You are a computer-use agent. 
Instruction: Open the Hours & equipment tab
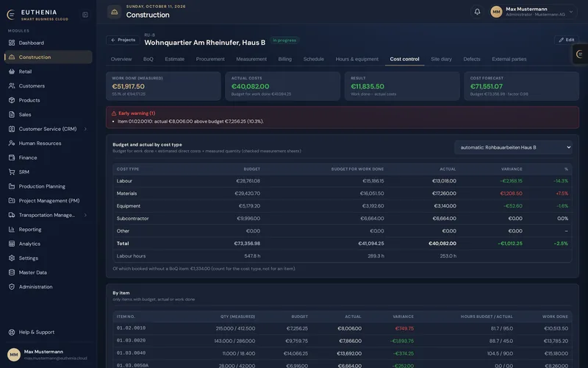357,59
